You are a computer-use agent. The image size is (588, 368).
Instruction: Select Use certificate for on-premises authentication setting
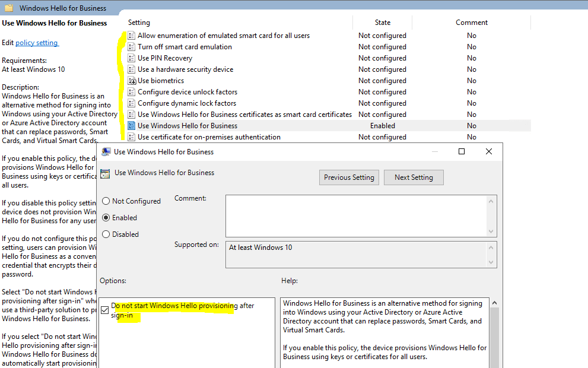pyautogui.click(x=209, y=137)
